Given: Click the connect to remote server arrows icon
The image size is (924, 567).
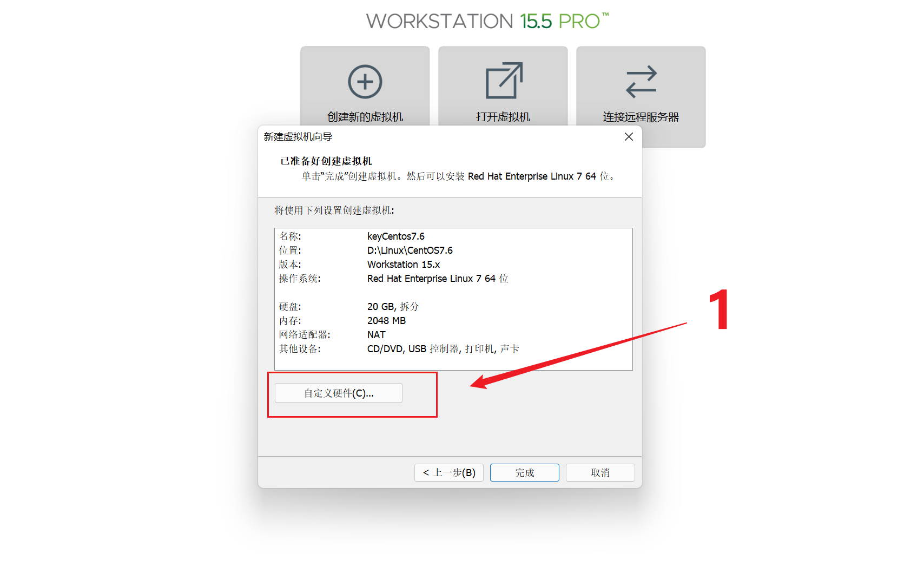Looking at the screenshot, I should click(641, 82).
